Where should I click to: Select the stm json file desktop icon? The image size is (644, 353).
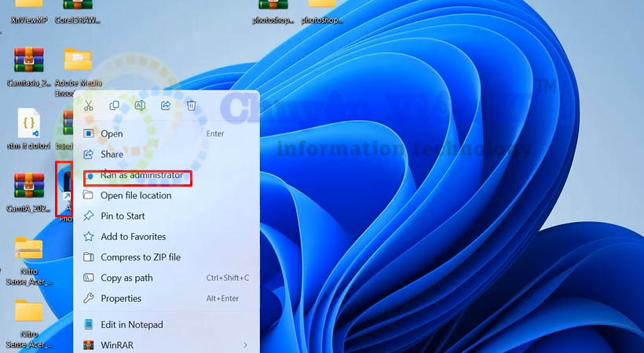point(29,129)
